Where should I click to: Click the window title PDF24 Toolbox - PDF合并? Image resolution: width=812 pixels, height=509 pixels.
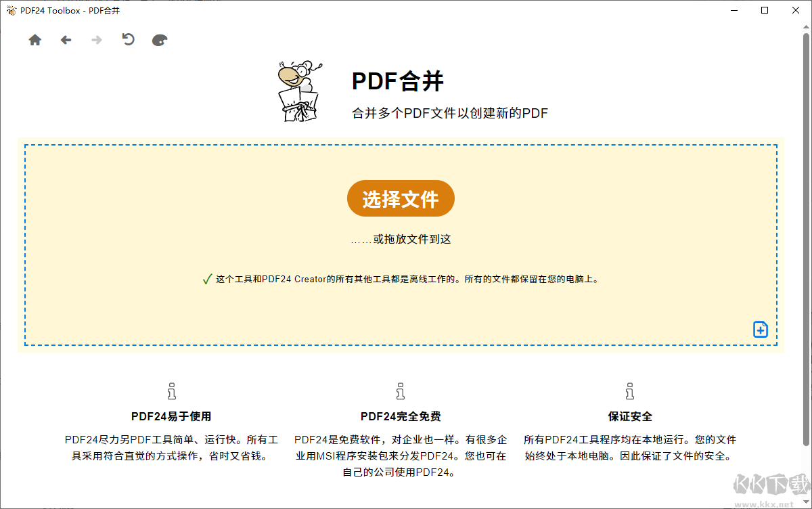(x=70, y=11)
